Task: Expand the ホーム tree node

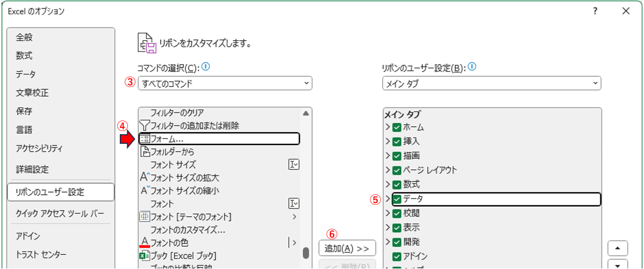Action: [x=388, y=127]
